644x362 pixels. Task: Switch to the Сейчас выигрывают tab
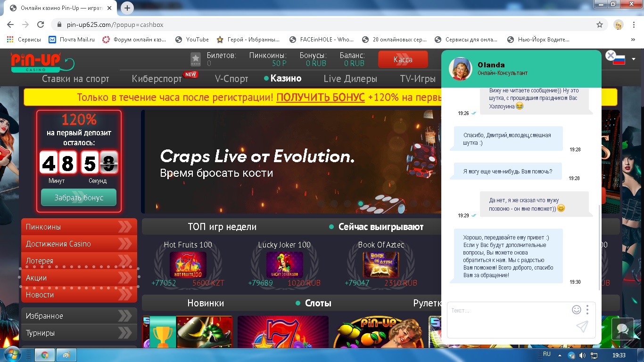pyautogui.click(x=381, y=227)
